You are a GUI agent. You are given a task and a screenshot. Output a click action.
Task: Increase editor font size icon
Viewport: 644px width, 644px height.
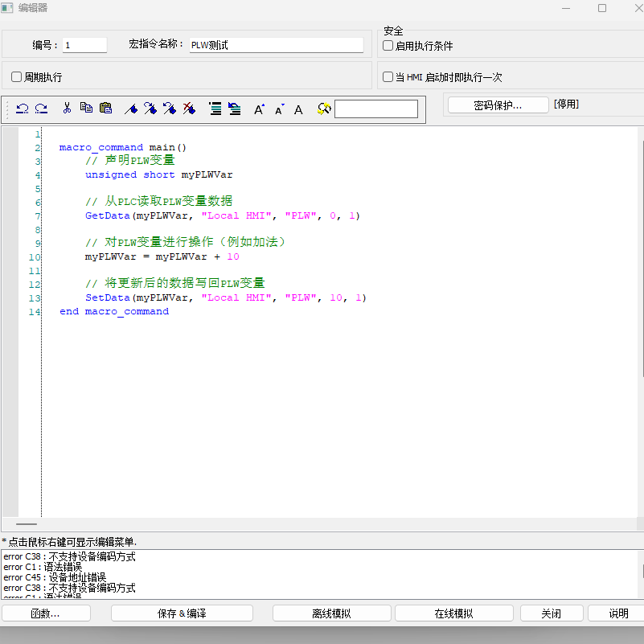(259, 109)
